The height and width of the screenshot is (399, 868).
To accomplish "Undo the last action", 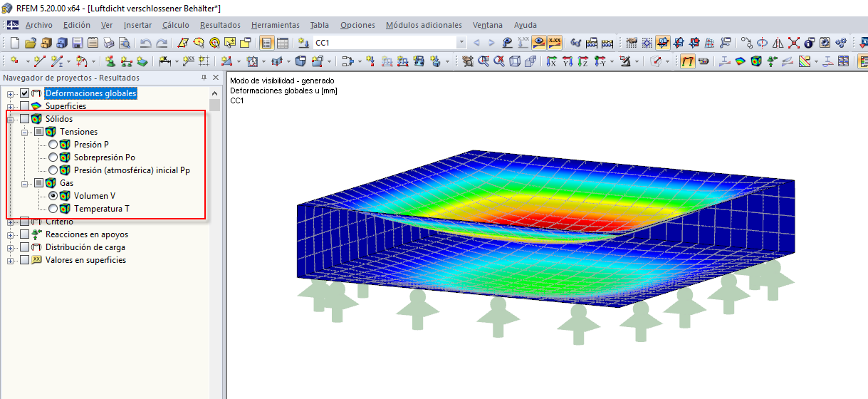I will point(146,43).
